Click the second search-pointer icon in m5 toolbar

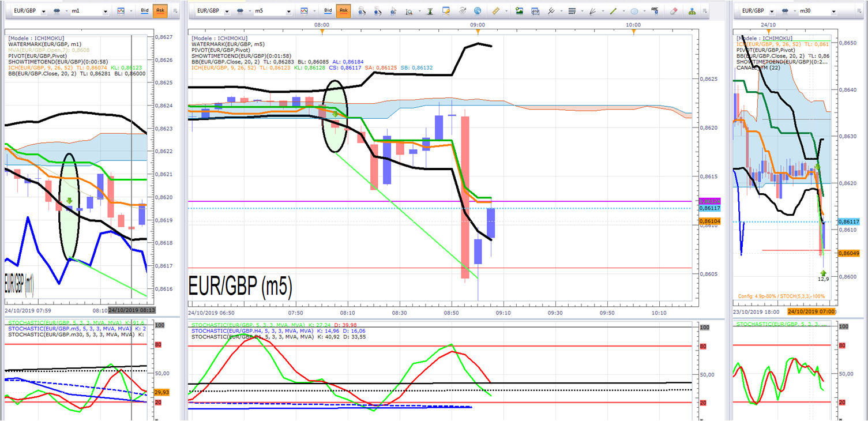tap(378, 11)
